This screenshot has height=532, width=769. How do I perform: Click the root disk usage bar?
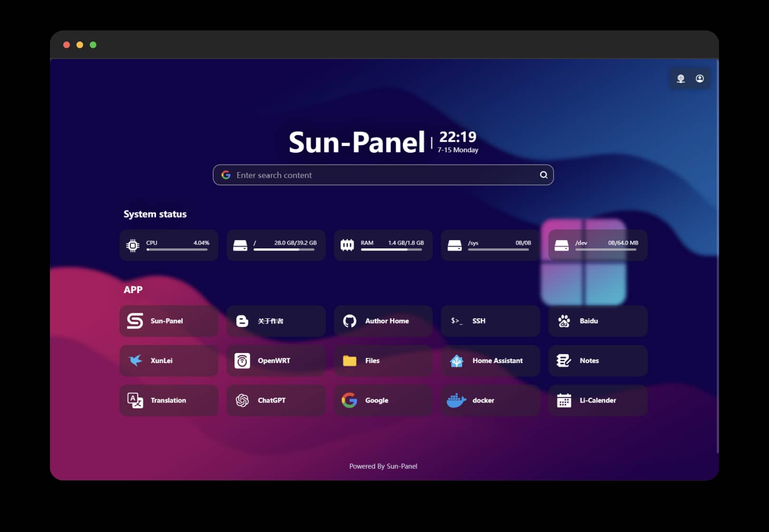point(285,249)
